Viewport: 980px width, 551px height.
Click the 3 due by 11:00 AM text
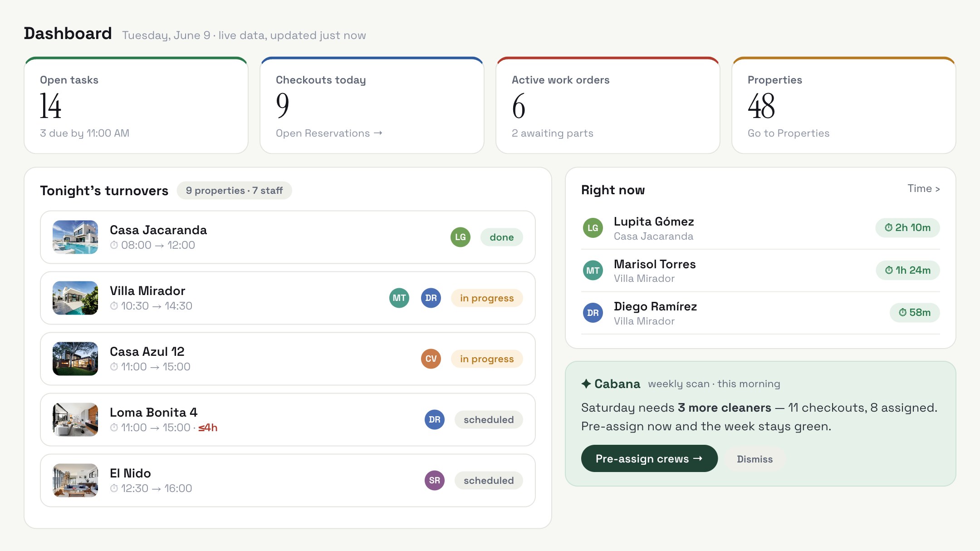84,133
